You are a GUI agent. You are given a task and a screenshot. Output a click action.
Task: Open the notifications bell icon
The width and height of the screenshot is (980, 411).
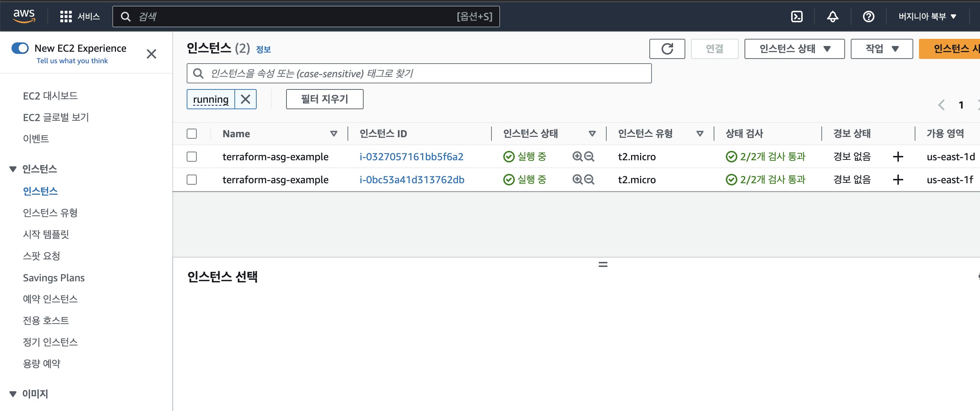(x=832, y=17)
